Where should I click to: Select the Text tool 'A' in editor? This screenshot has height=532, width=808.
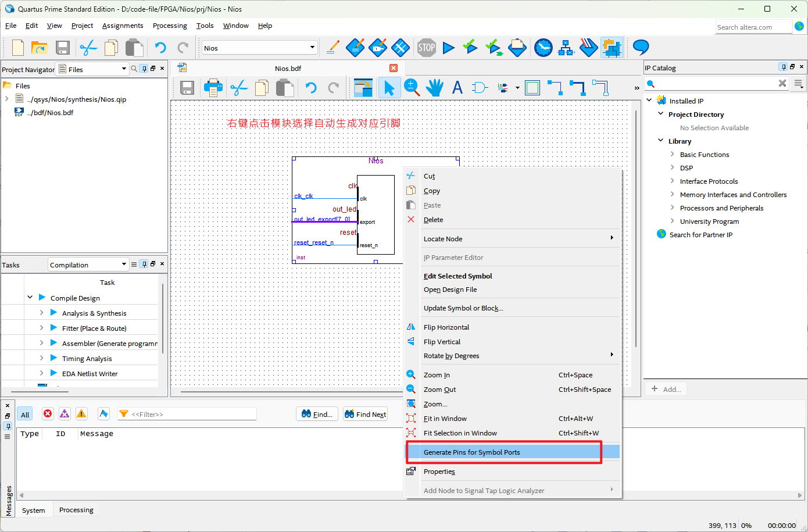pyautogui.click(x=457, y=88)
